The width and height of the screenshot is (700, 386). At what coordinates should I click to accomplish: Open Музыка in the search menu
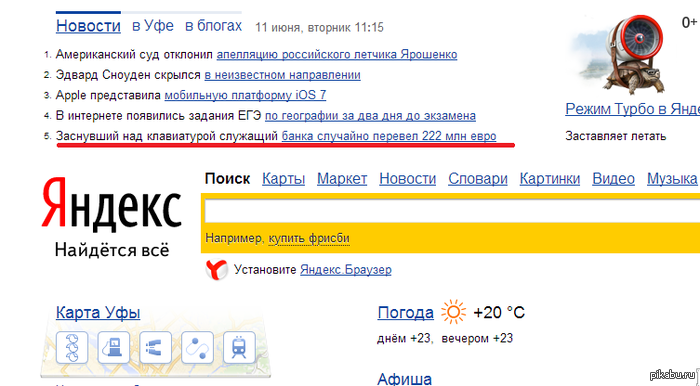click(x=672, y=179)
